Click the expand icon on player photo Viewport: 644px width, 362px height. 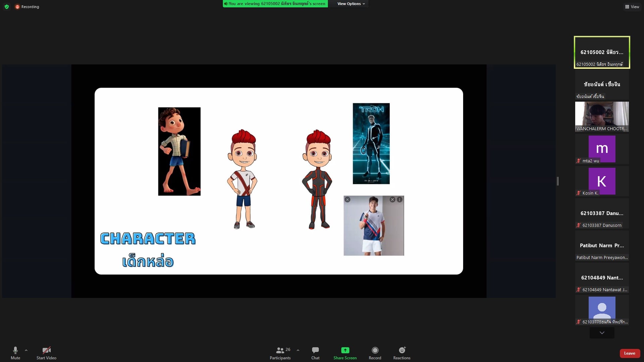tap(392, 200)
